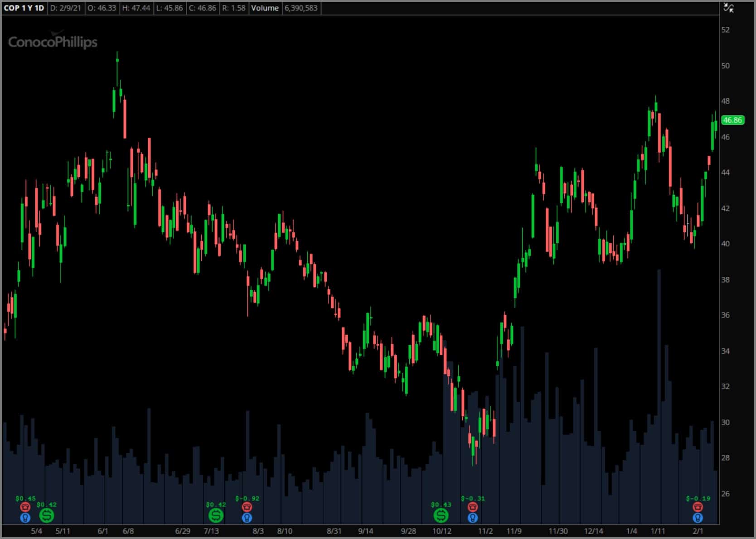This screenshot has height=539, width=756.
Task: Open the $0.45 earnings phone icon
Action: click(x=25, y=507)
